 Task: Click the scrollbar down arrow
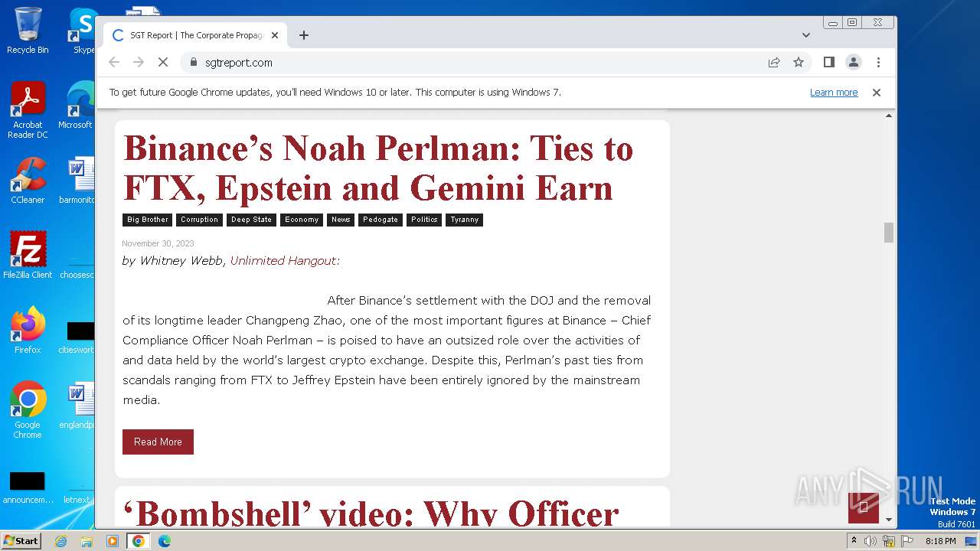[888, 520]
